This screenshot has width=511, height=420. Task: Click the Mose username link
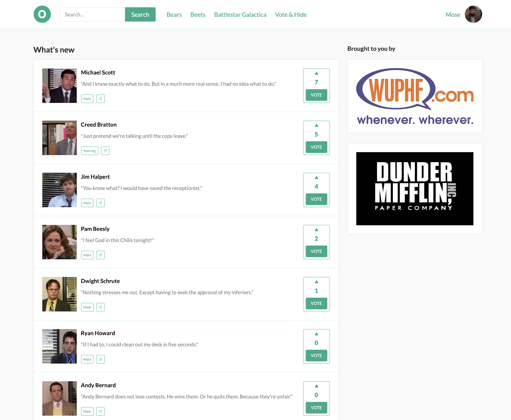coord(453,15)
